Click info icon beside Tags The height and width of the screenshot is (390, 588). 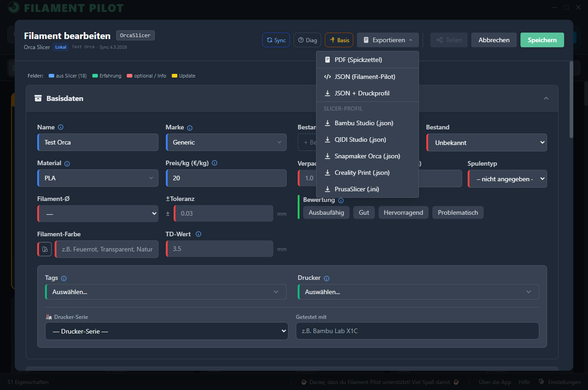(x=64, y=279)
